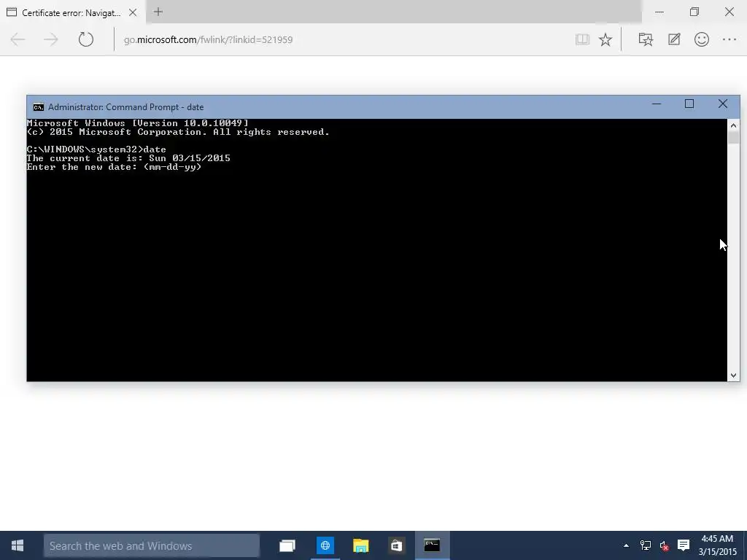Close the browser window

coord(729,12)
